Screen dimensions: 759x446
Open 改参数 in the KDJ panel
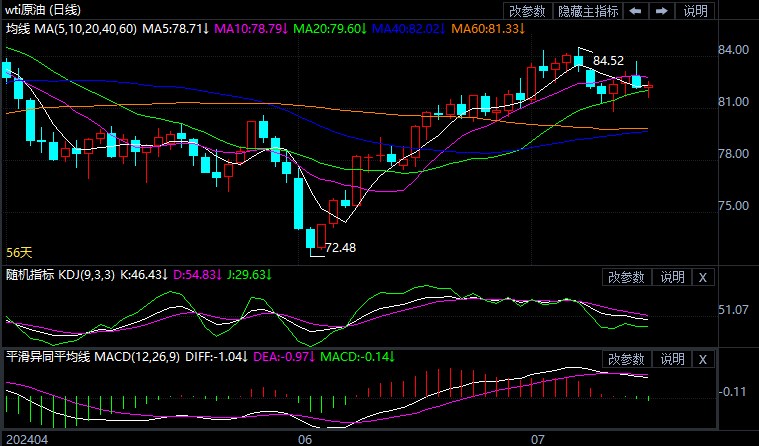(x=626, y=277)
